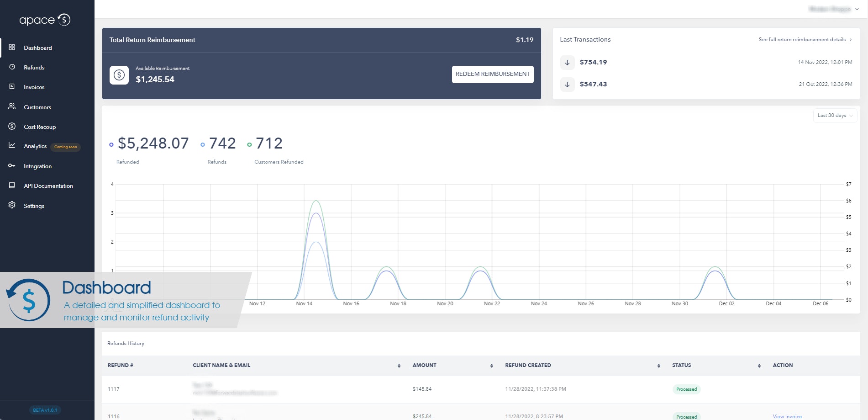Click the $5,248.07 refunded total

point(153,144)
